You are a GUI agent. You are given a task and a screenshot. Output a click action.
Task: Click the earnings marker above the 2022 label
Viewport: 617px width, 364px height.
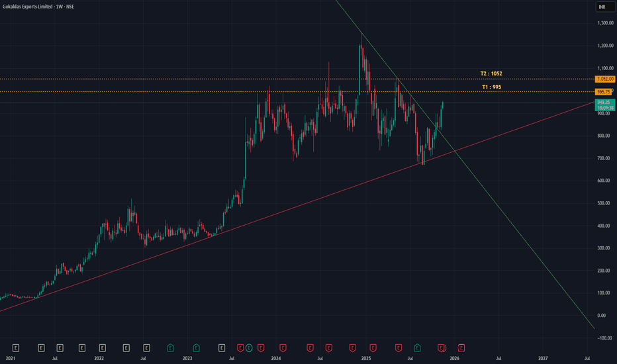103,347
